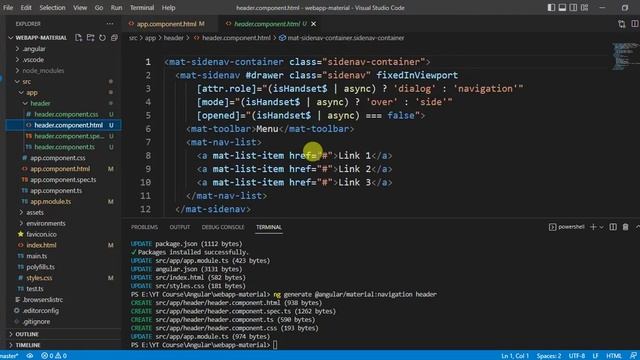Viewport: 640px width, 360px height.
Task: Open index.html file
Action: pos(41,245)
